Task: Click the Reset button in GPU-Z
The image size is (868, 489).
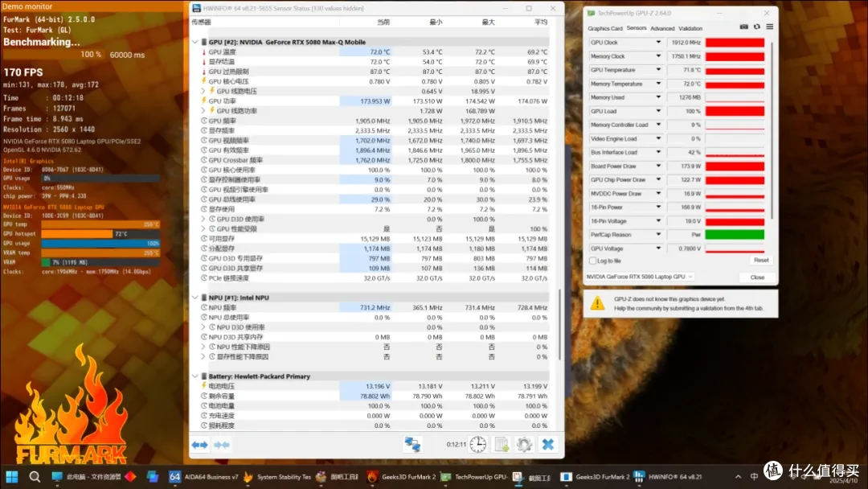Action: point(760,261)
